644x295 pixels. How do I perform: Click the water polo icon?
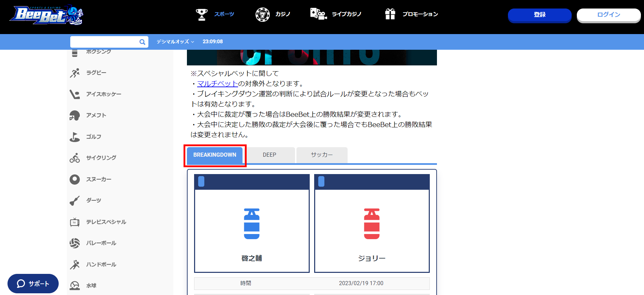pos(75,285)
